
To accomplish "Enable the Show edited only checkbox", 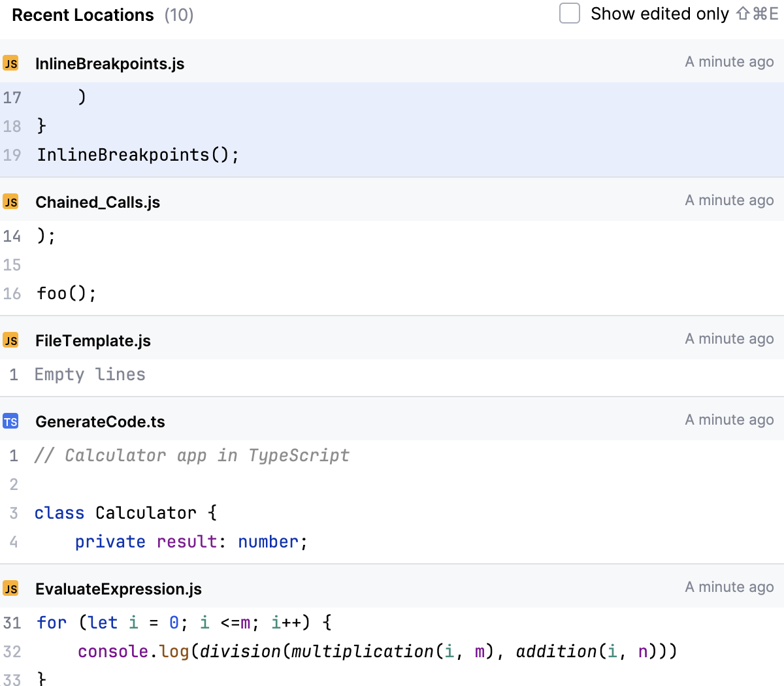I will point(570,14).
